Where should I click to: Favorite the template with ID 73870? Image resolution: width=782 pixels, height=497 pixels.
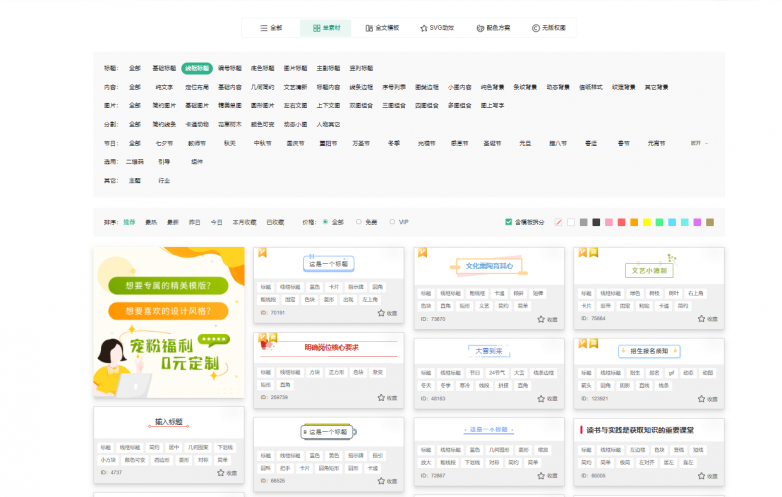(541, 319)
